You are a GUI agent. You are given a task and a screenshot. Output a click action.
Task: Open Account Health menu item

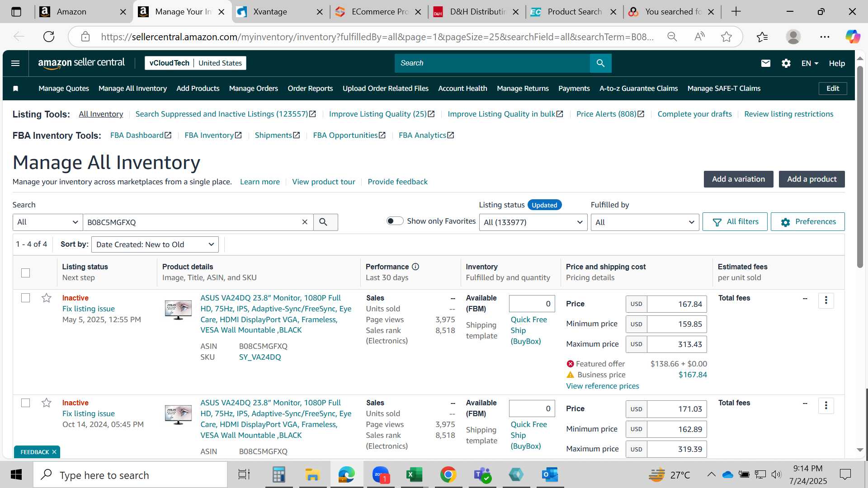[x=462, y=89]
